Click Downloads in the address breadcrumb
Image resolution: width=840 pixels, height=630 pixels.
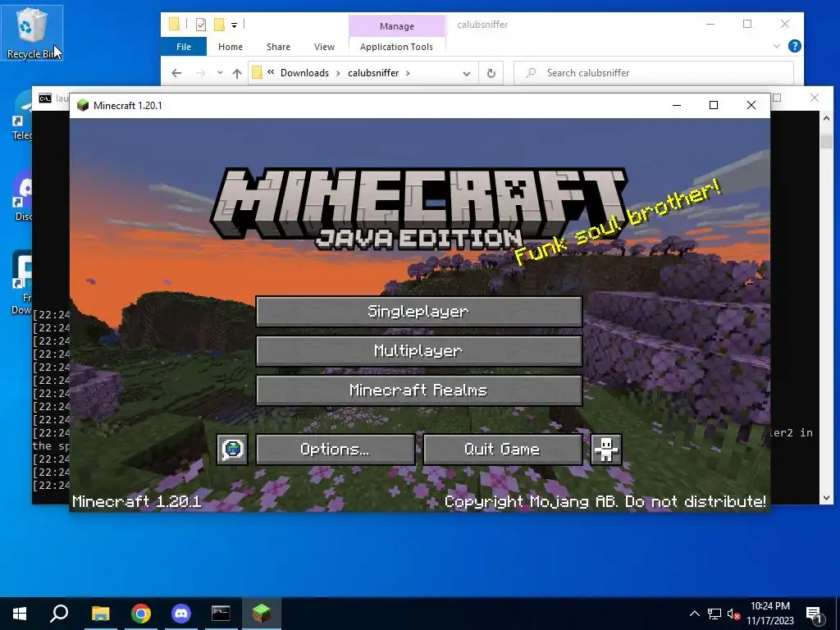(304, 73)
